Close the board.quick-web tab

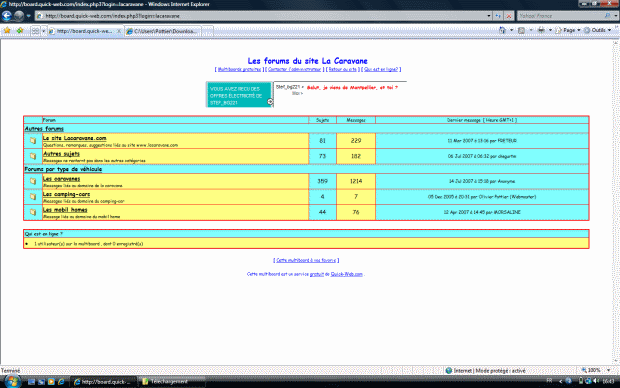(119, 31)
